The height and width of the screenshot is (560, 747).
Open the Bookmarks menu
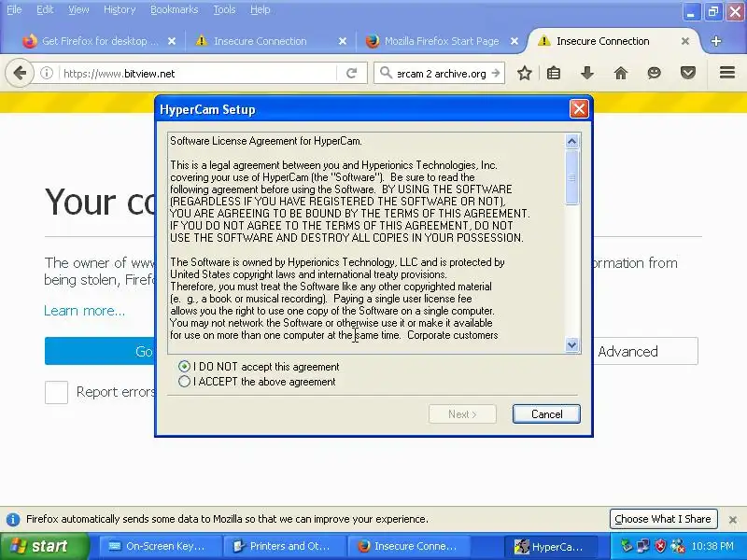point(174,9)
